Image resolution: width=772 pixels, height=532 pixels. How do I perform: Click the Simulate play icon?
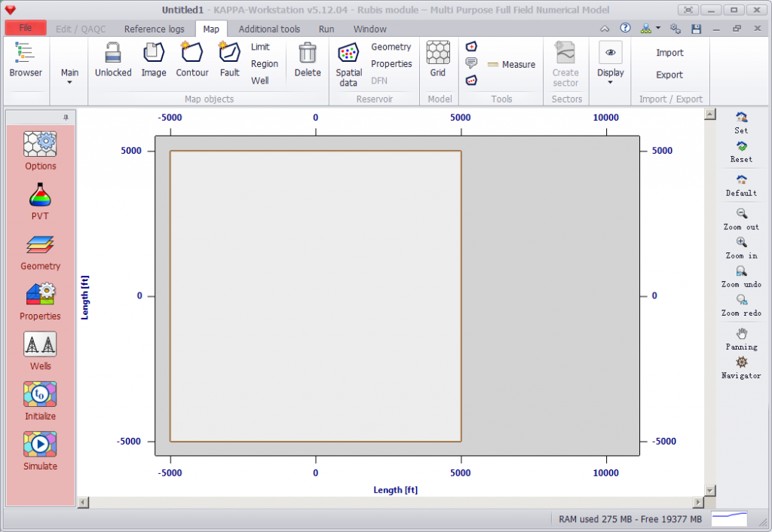[40, 444]
